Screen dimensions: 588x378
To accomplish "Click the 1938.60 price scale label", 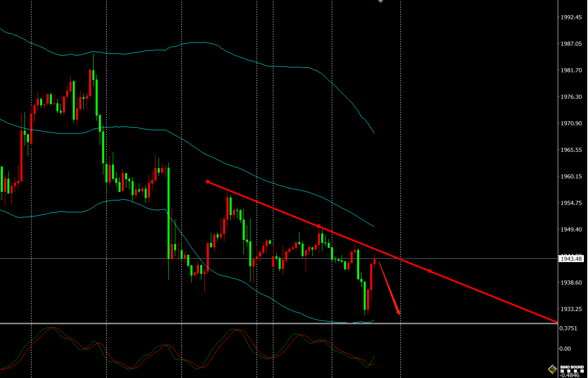I will coord(571,282).
